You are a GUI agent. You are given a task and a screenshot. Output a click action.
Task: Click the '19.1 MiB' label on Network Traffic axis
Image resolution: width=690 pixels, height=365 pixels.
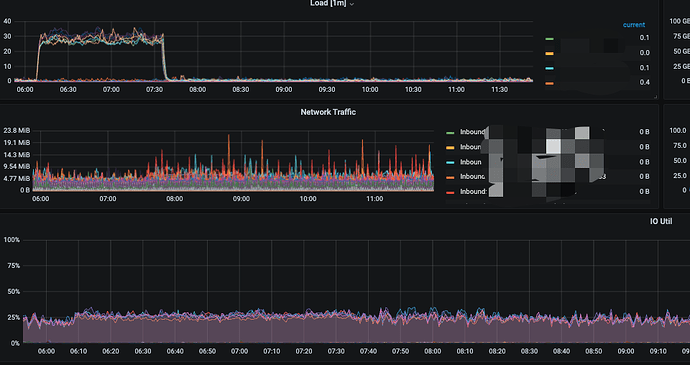pos(16,143)
